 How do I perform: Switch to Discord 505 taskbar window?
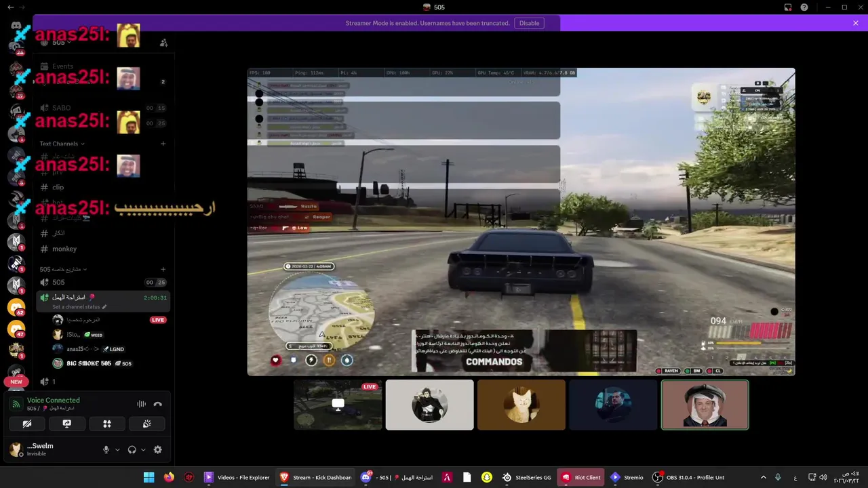coord(397,477)
